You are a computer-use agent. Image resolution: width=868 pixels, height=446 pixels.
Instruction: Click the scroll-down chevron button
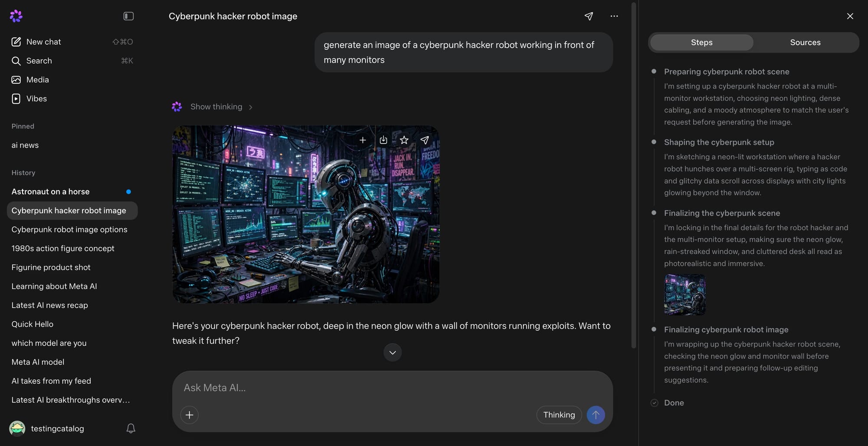click(x=392, y=352)
